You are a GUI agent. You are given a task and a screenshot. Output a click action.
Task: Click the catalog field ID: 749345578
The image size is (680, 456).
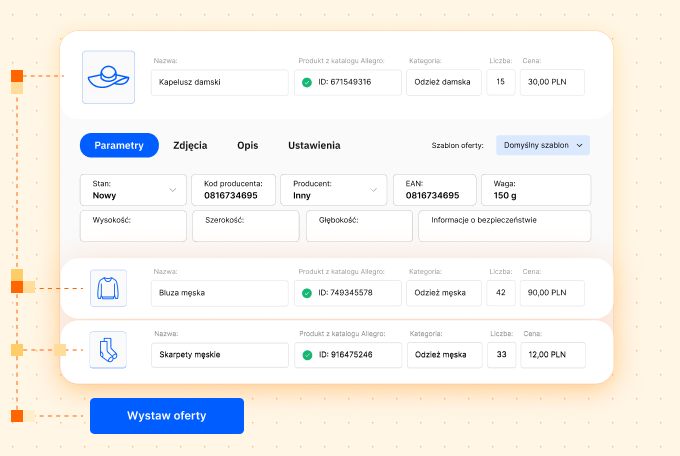[348, 293]
